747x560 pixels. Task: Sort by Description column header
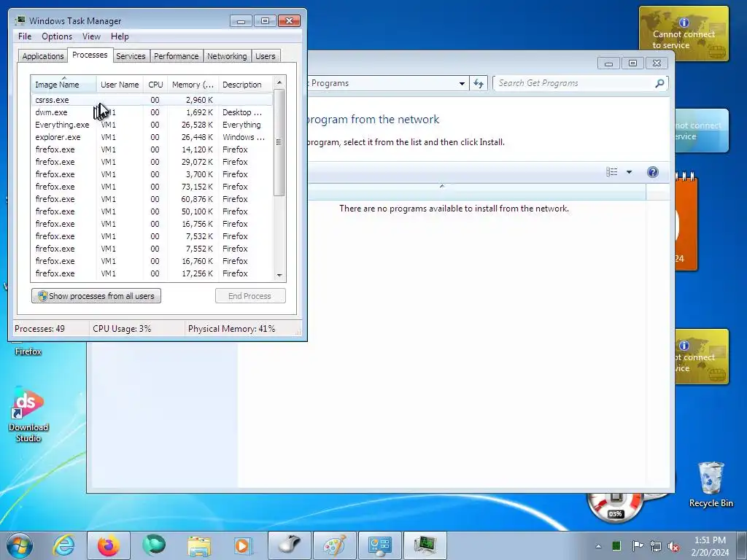point(245,85)
